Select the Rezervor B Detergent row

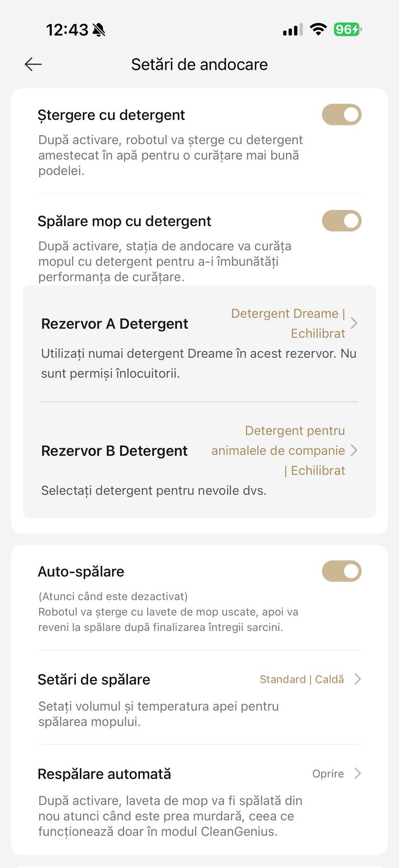115,451
